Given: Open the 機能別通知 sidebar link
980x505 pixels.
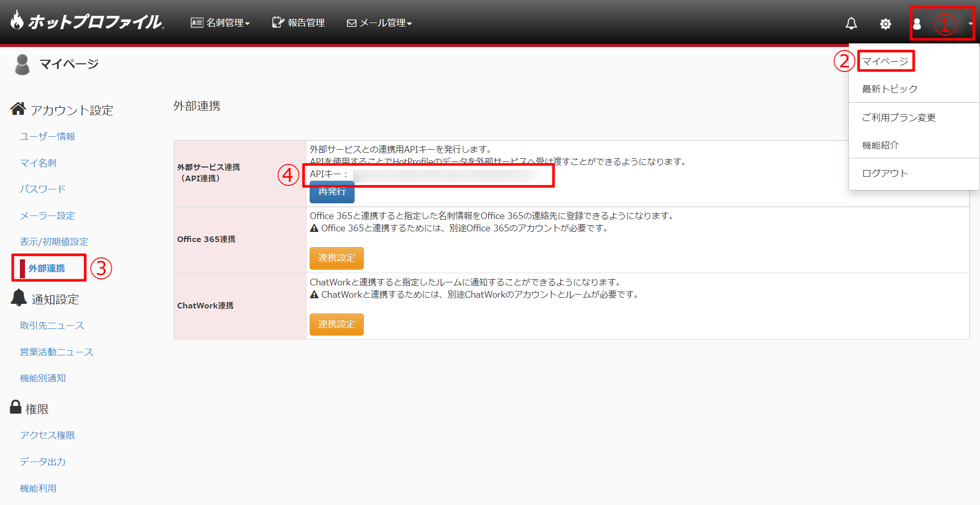Looking at the screenshot, I should [x=43, y=378].
